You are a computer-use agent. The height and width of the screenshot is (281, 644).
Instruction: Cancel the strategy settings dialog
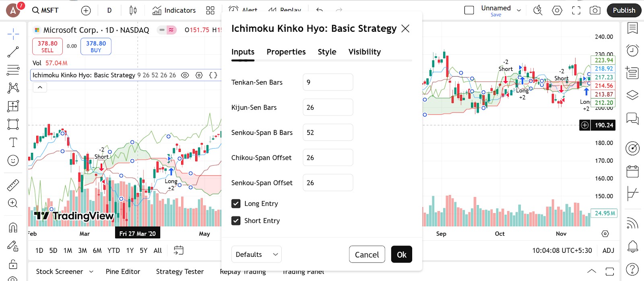(x=367, y=254)
